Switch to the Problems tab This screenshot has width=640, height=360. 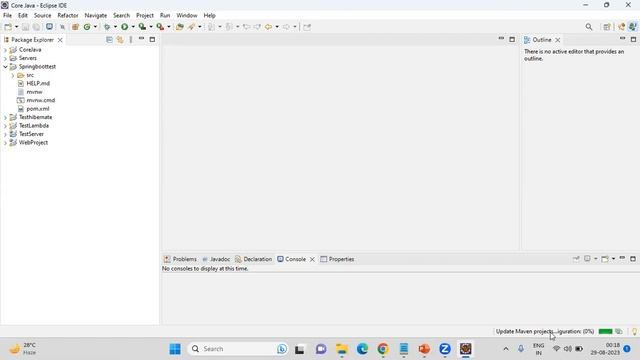click(180, 259)
